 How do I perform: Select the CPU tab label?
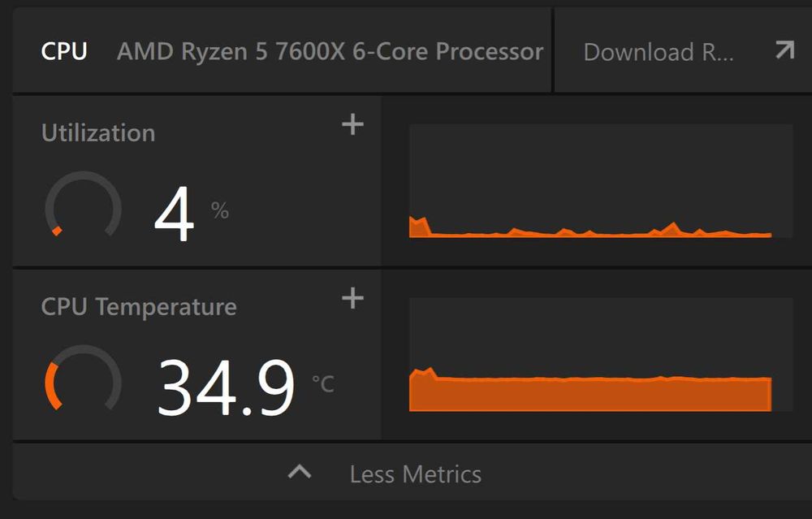pos(64,52)
